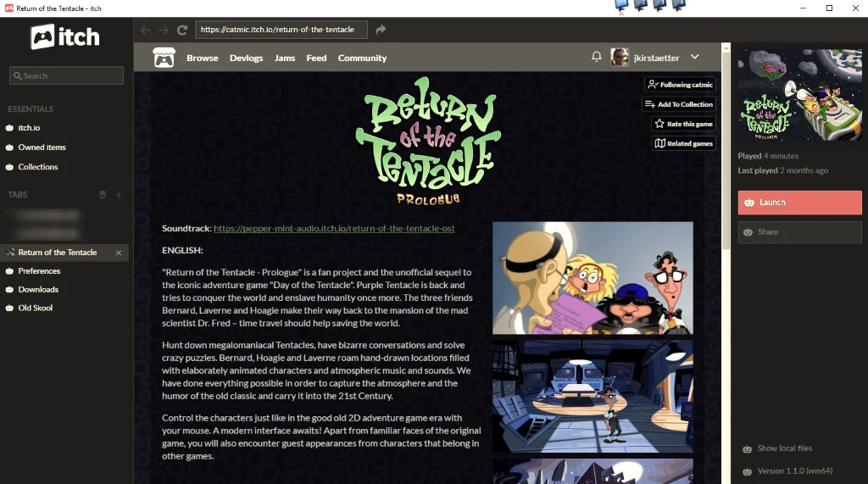This screenshot has height=484, width=868.
Task: Click the trash icon next to TABS
Action: [103, 195]
